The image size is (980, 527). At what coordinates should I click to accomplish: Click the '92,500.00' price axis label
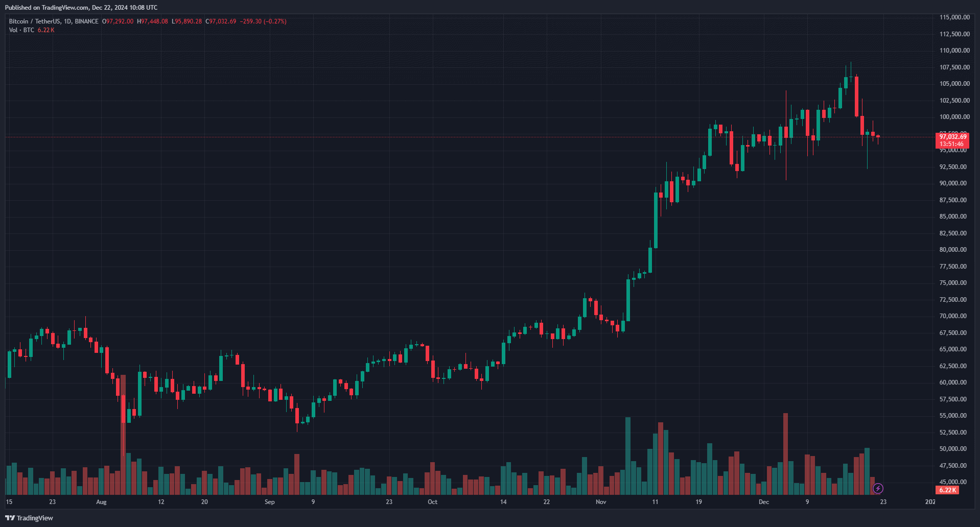point(953,167)
